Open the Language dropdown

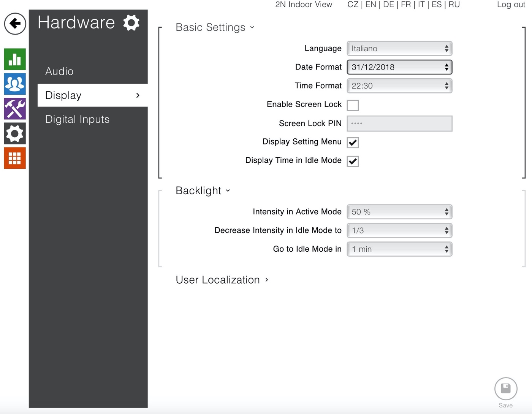click(x=399, y=49)
